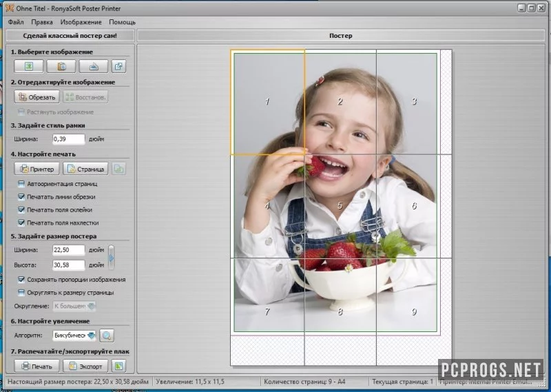Click the Экспорт button
This screenshot has height=392, width=551.
85,366
